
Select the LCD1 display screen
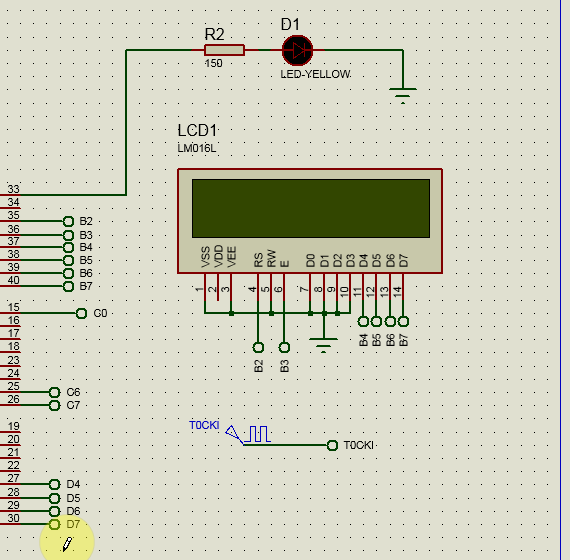311,208
